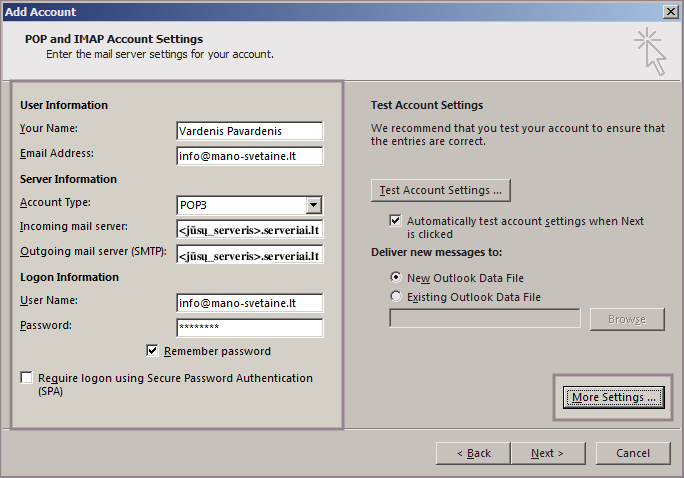Enable Require logon using Secure Password Authentication

click(x=26, y=378)
